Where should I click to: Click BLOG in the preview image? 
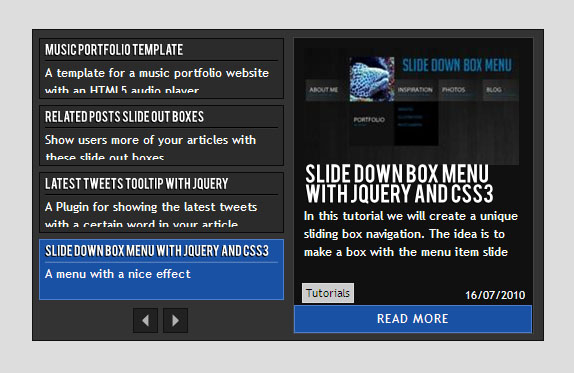pos(494,90)
